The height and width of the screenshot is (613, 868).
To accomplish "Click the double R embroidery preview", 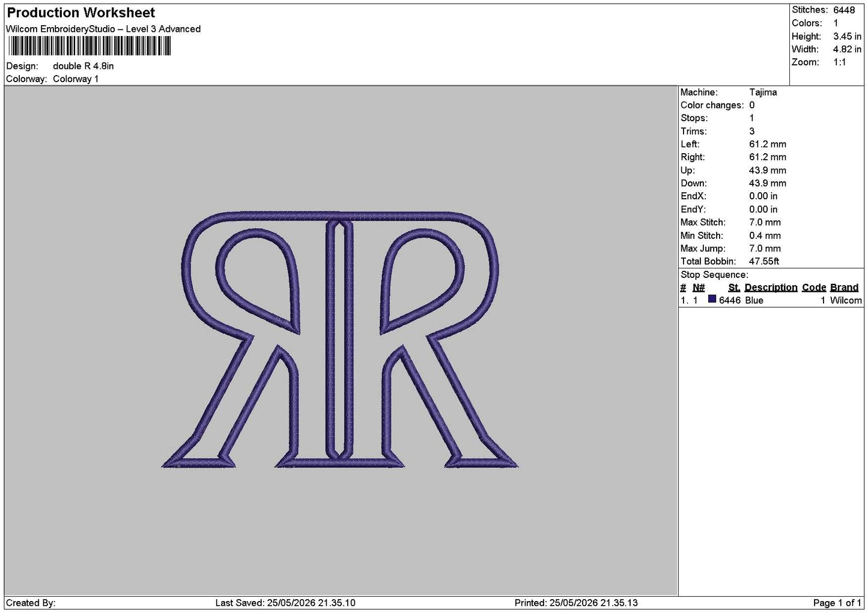I will (x=340, y=339).
